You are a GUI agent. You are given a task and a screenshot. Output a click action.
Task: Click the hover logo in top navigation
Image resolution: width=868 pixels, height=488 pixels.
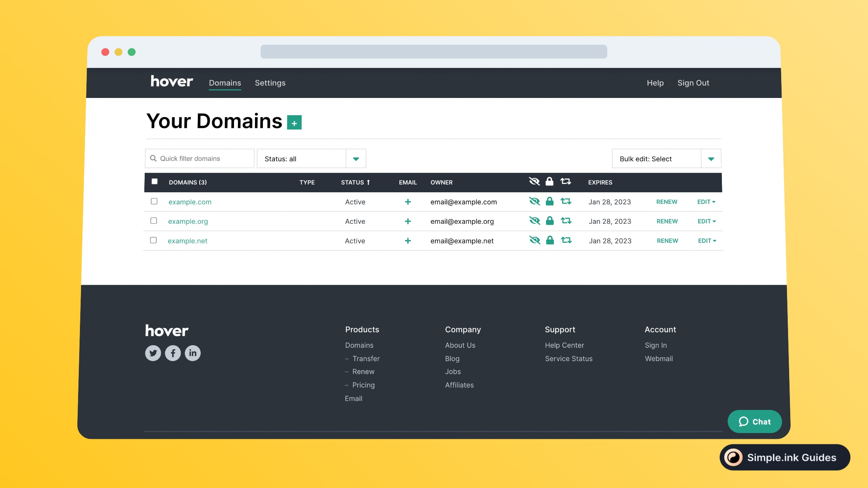pos(172,81)
